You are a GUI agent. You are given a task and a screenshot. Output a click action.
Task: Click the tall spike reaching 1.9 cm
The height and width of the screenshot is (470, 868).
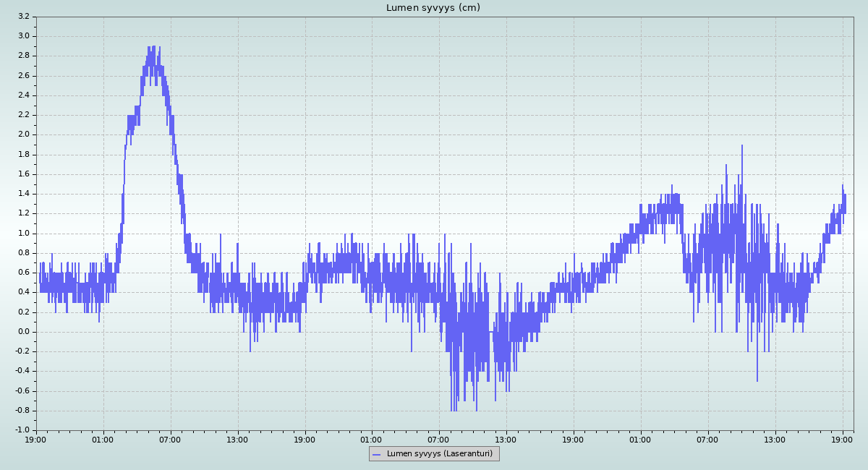(x=741, y=147)
